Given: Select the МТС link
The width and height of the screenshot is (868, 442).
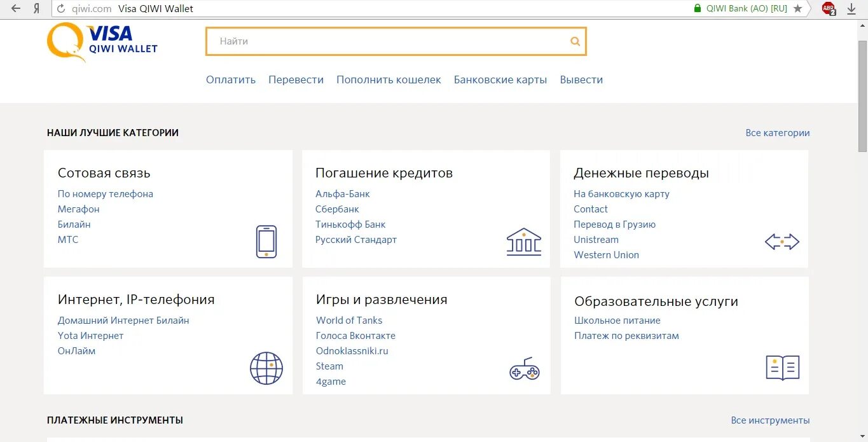Looking at the screenshot, I should pyautogui.click(x=68, y=240).
